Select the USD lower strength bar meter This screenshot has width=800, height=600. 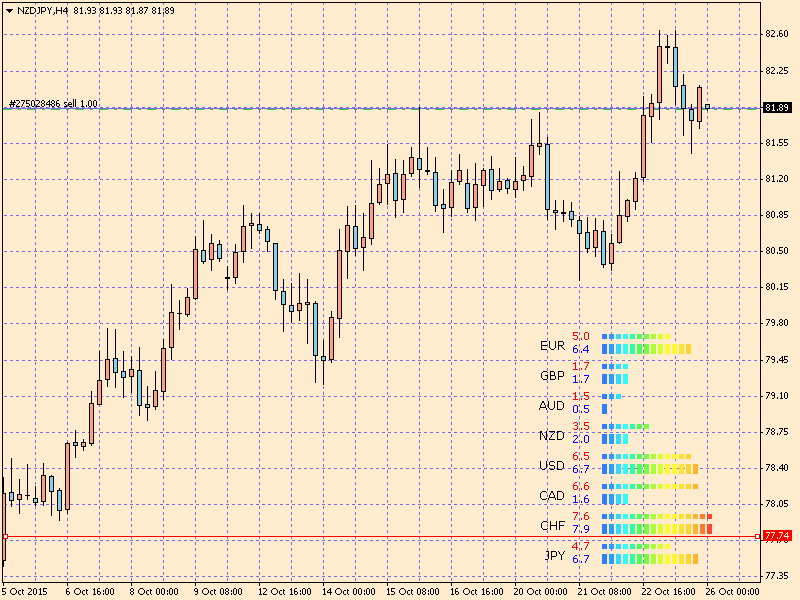click(x=650, y=469)
